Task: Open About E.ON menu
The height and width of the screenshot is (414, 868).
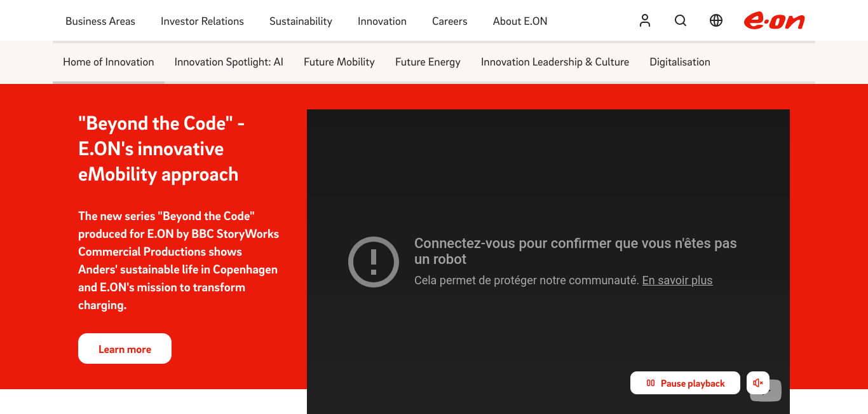Action: pos(520,21)
